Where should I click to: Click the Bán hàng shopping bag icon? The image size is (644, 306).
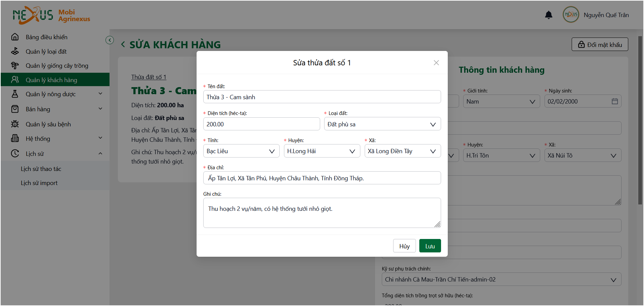(15, 109)
